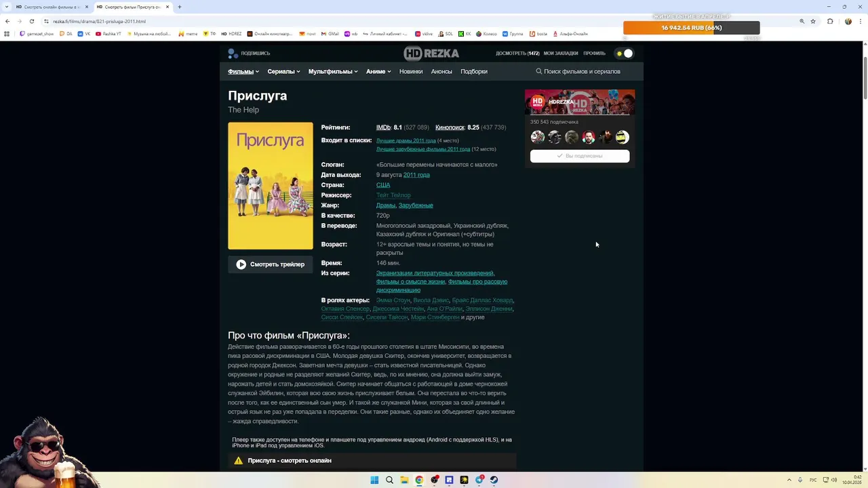Click the HDrezka logo in header
868x488 pixels.
click(x=431, y=53)
